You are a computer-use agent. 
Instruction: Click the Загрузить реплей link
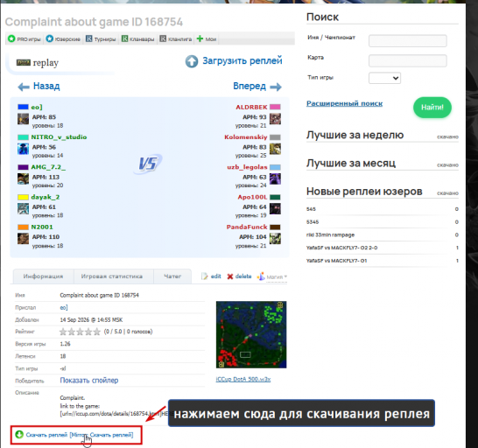tap(243, 60)
